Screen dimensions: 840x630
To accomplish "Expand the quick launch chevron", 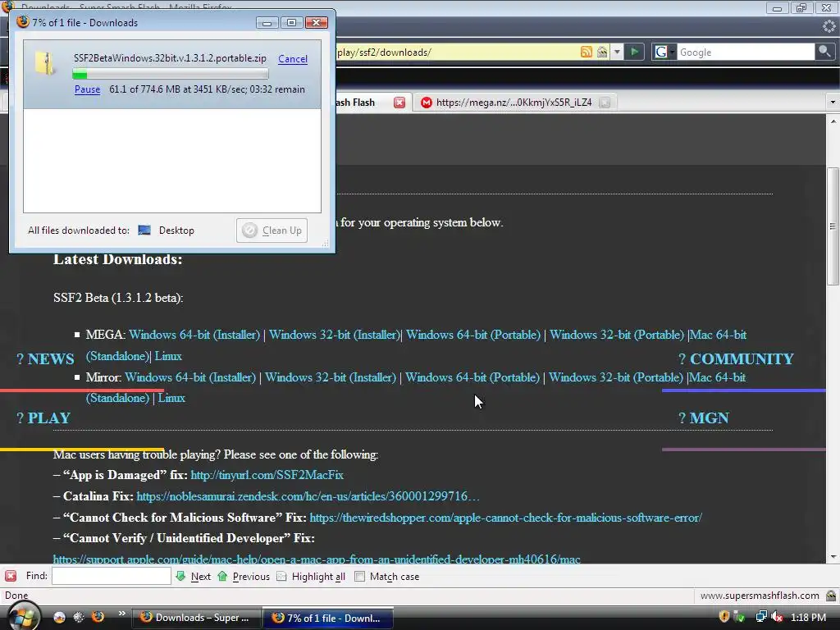I will pos(121,614).
